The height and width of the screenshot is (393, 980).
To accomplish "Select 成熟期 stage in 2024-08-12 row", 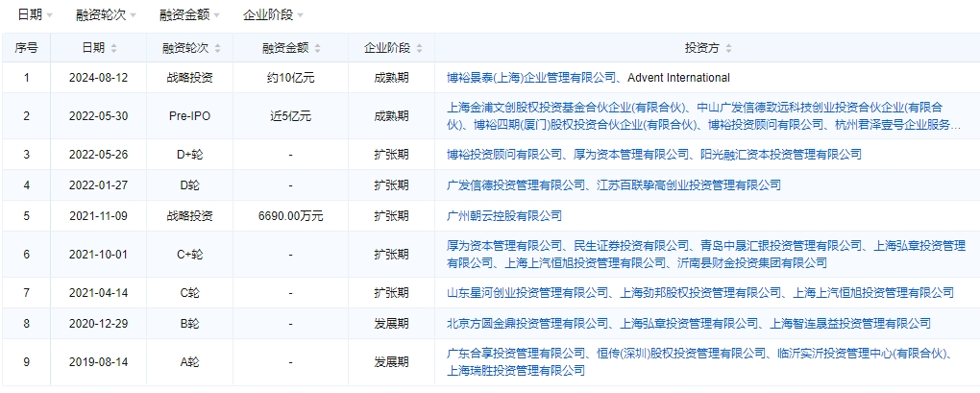I will click(x=392, y=78).
